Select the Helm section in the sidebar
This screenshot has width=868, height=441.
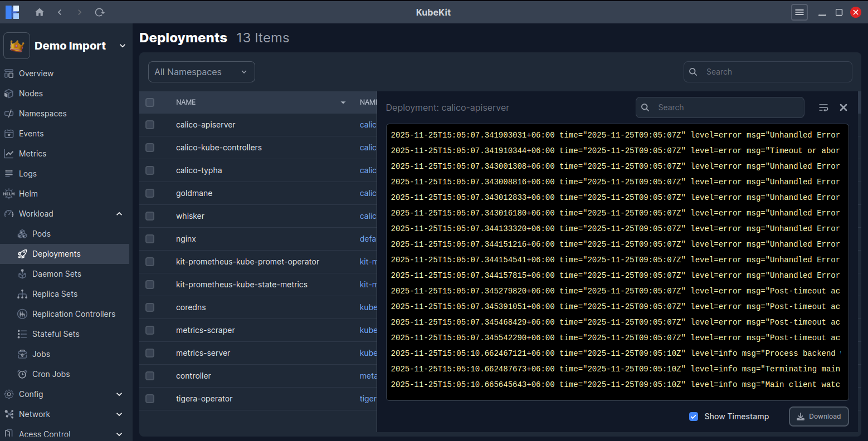click(28, 193)
